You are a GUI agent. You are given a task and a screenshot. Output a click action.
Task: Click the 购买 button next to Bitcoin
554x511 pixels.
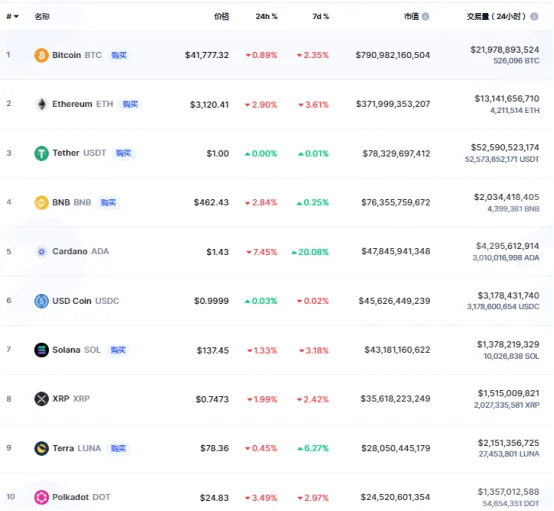pos(119,55)
